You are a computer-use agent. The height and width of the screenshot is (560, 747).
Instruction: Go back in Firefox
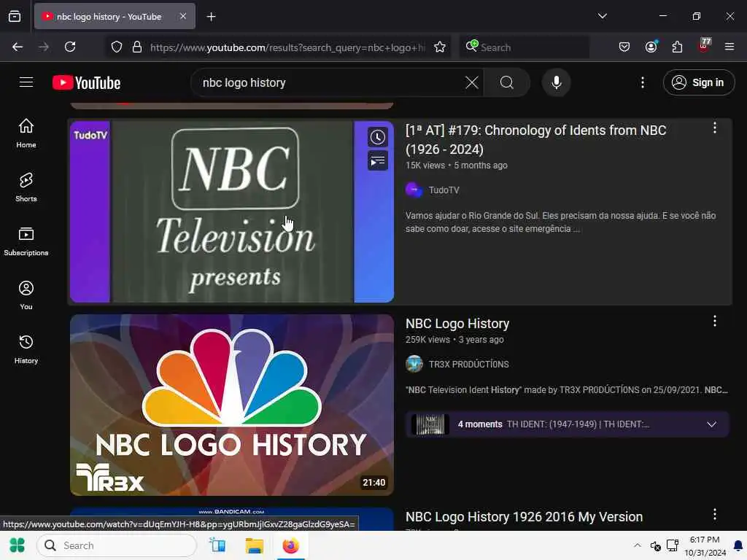coord(18,47)
